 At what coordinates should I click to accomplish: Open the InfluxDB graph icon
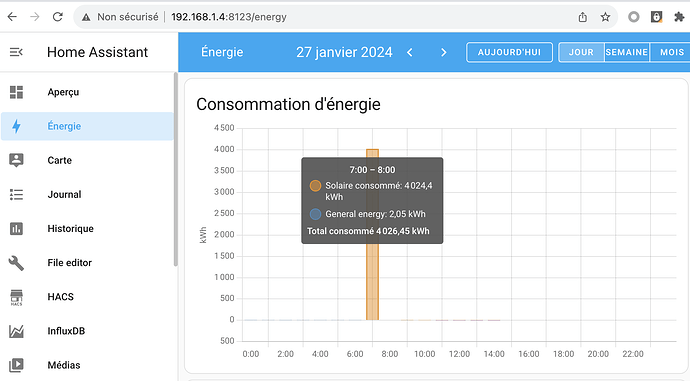click(16, 331)
